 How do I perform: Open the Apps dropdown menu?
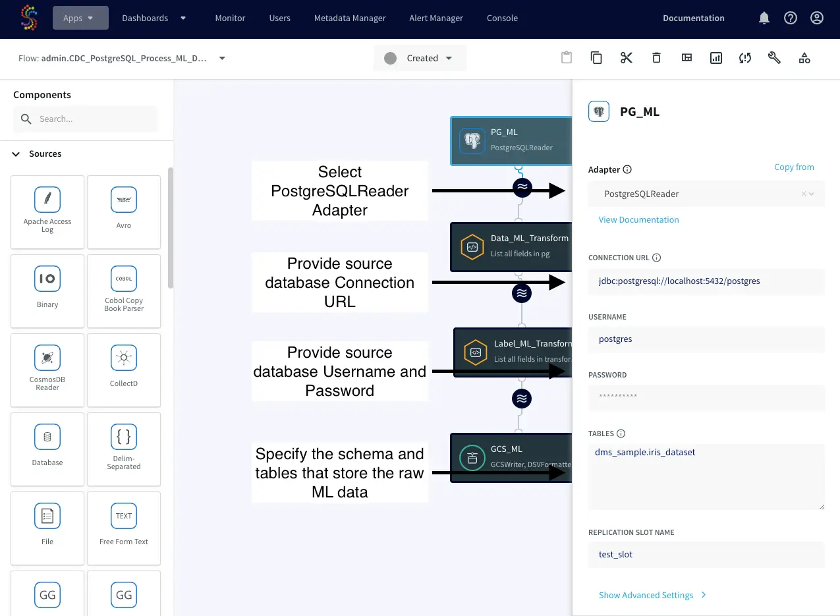[x=80, y=18]
